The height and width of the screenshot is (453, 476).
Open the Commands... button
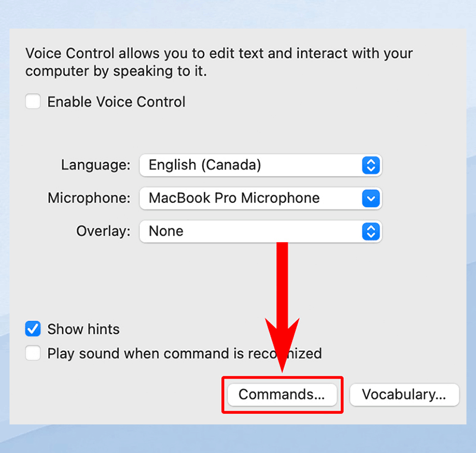pyautogui.click(x=282, y=395)
